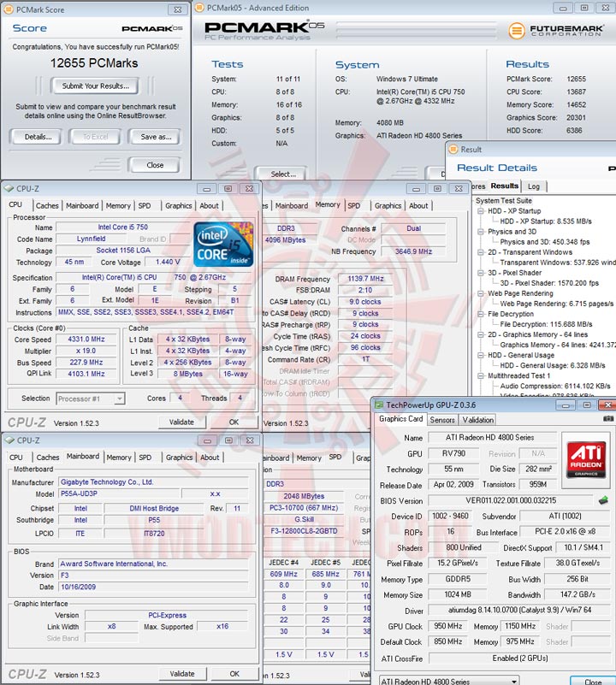Click OK in the bottom Mainboard CPU-Z window

[234, 674]
